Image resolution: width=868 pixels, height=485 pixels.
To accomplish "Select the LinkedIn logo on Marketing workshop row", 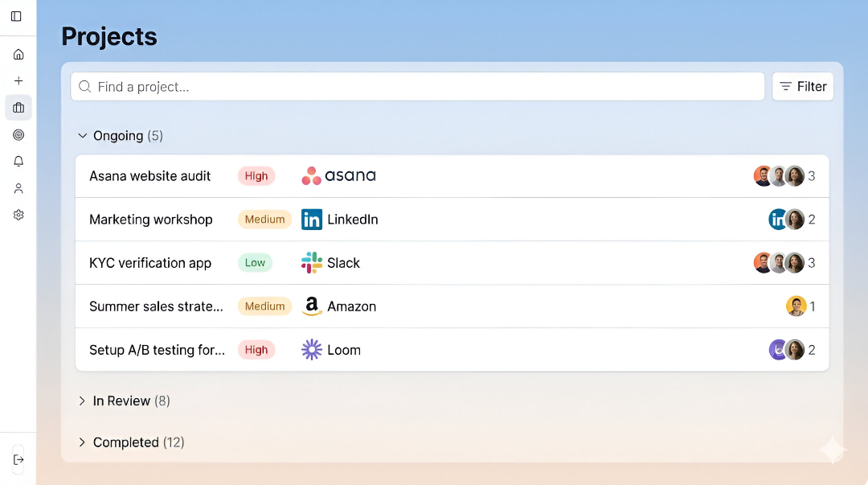I will point(311,219).
